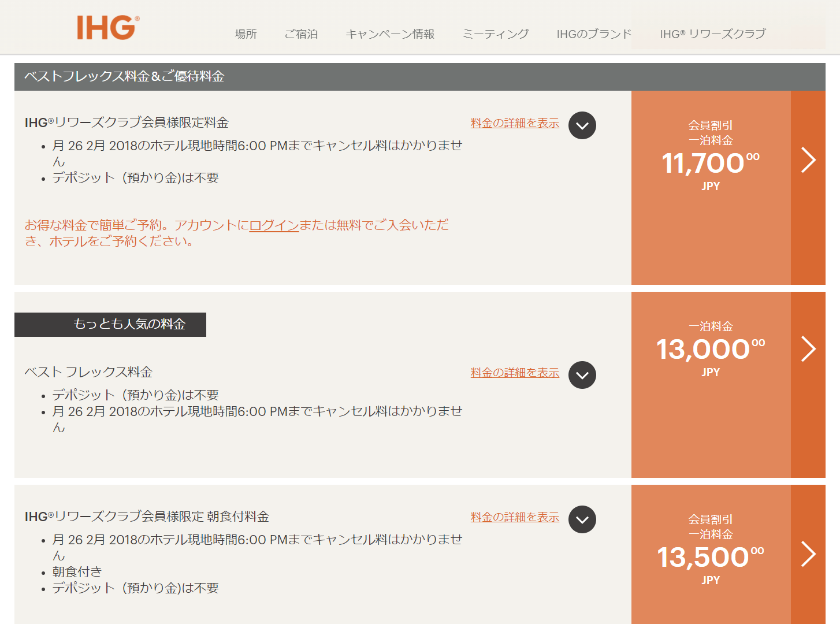Click the 11,700 JPY member discount price

pos(711,164)
